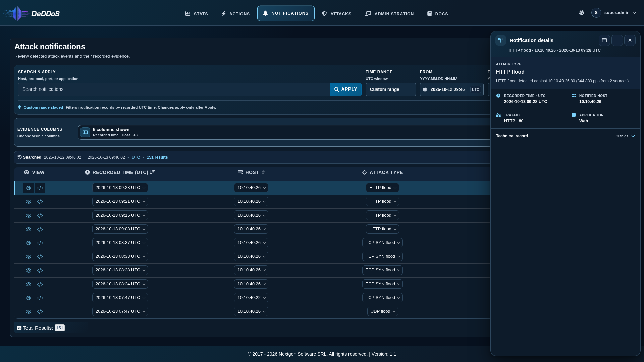Toggle view eye for 09:28 UTC row
644x362 pixels.
(29, 188)
